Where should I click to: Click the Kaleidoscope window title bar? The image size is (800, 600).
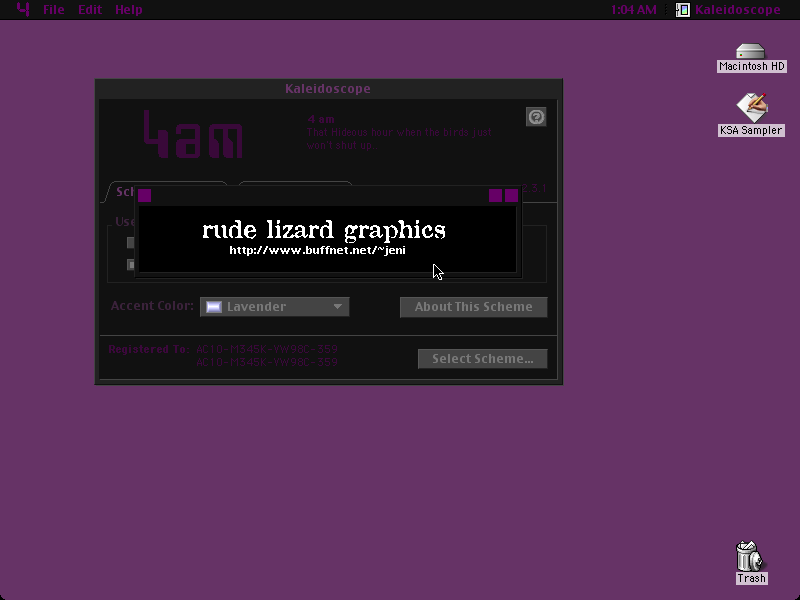(x=329, y=88)
